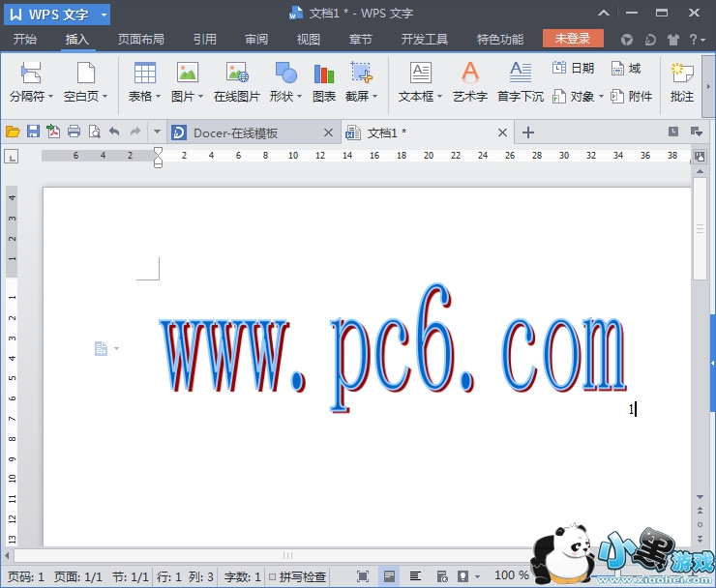Open the 开发工具 ribbon tab
This screenshot has width=716, height=588.
[424, 40]
